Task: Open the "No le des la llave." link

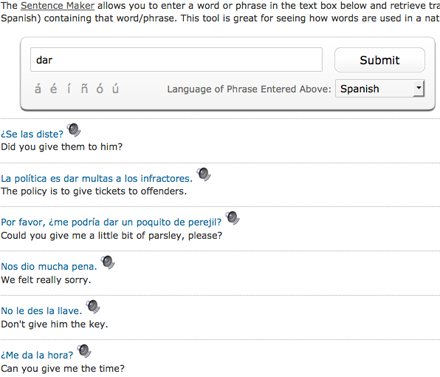Action: pyautogui.click(x=41, y=311)
